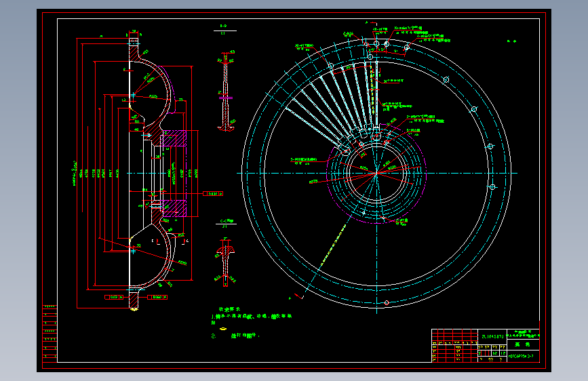Screen dimensions: 588x381
Task: Click the runout tolerance frame right of hub
Action: click(x=213, y=193)
